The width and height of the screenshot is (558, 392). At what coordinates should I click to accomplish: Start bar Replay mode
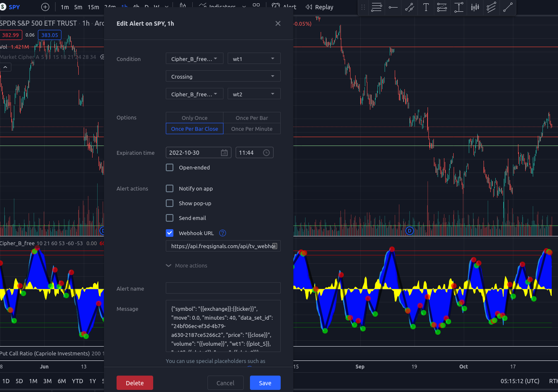(x=319, y=7)
